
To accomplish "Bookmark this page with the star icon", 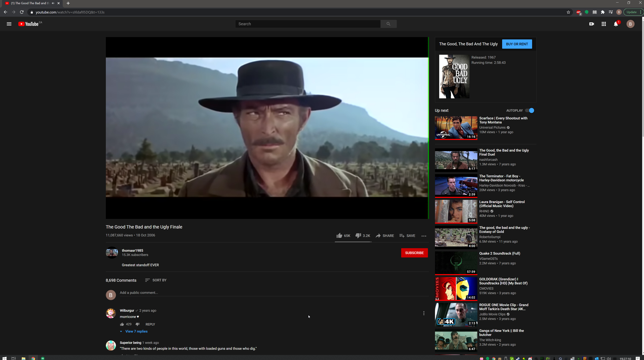I will point(568,12).
